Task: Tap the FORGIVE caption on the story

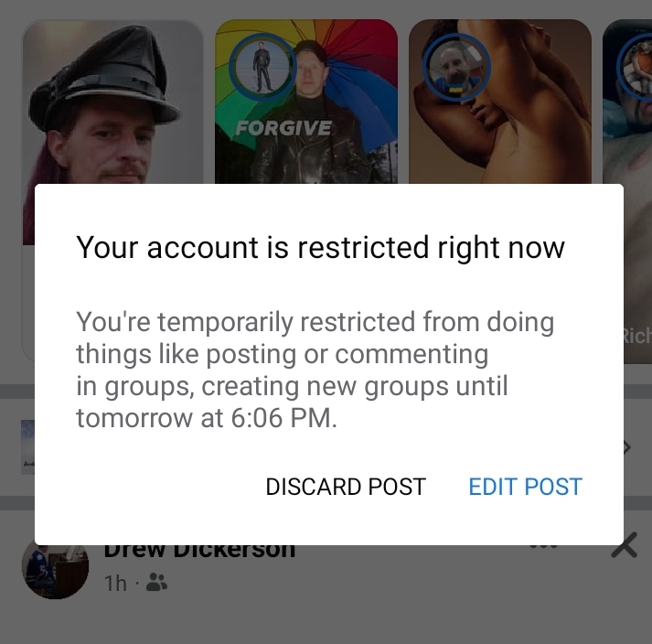Action: (x=283, y=128)
